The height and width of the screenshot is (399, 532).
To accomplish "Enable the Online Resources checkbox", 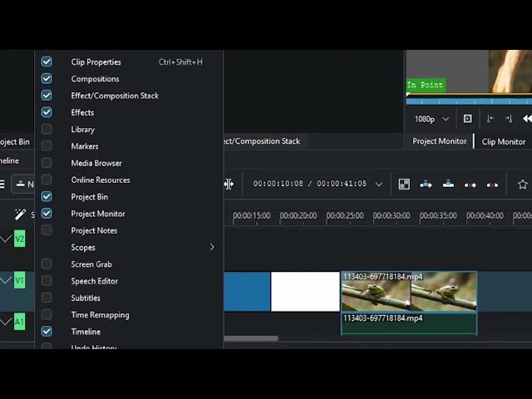I will pyautogui.click(x=47, y=180).
